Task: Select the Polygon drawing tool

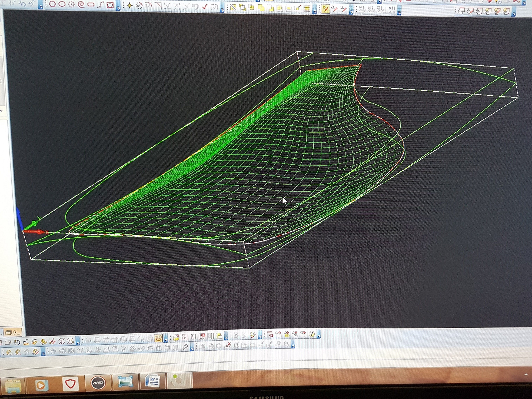Action: point(52,4)
